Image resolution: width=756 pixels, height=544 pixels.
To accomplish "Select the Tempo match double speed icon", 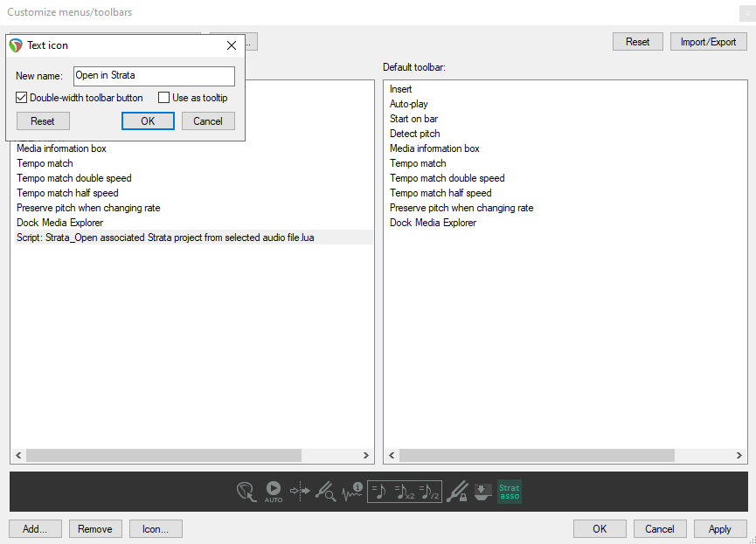I will (x=405, y=492).
